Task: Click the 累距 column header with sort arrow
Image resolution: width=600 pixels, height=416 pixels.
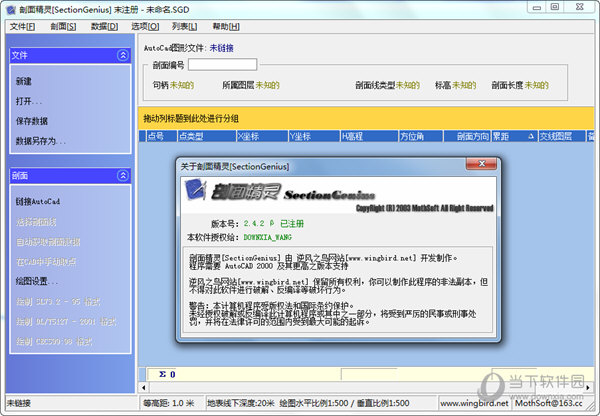Action: (514, 136)
